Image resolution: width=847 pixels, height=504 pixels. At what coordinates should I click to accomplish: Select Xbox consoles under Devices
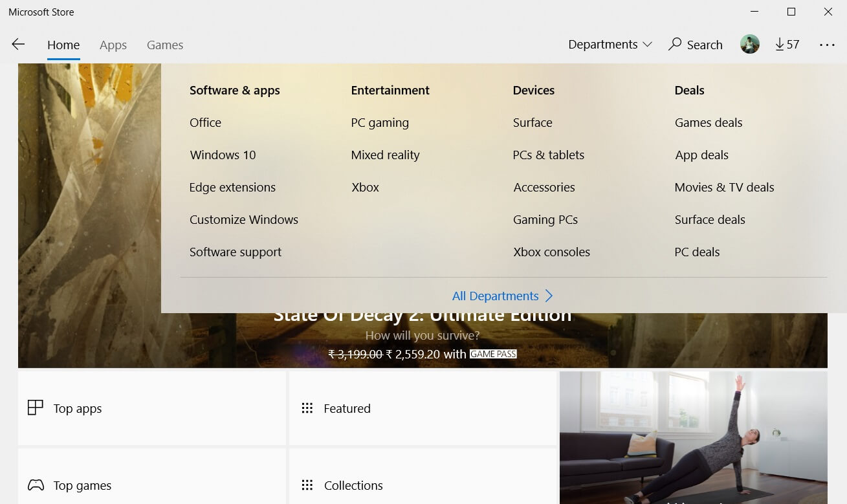point(551,252)
